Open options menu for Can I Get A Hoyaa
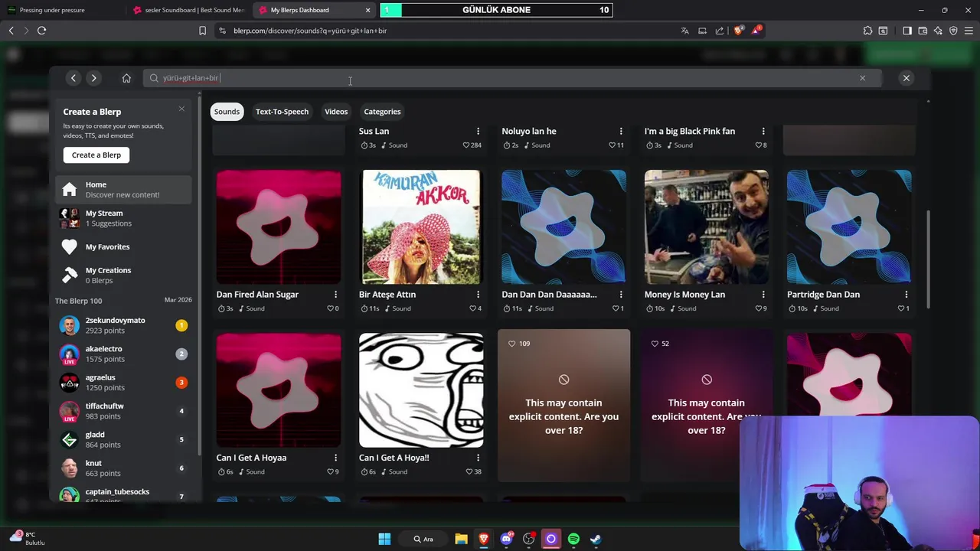This screenshot has width=980, height=551. 335,458
